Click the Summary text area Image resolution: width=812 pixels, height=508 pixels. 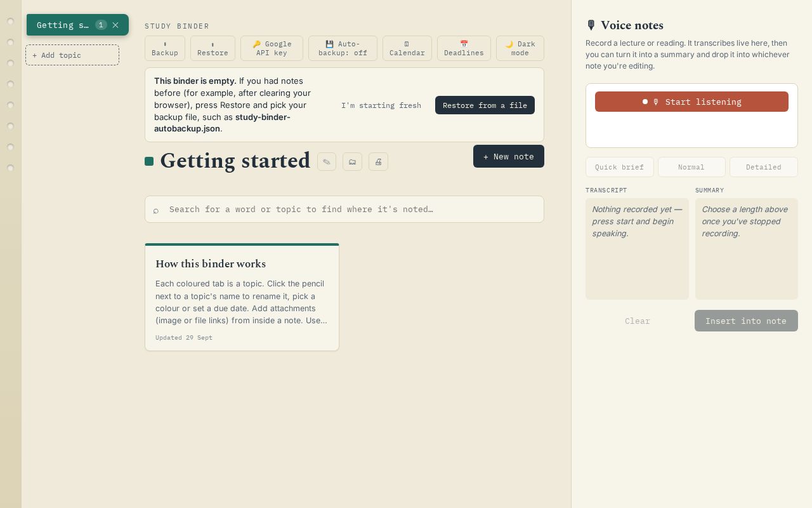coord(747,249)
